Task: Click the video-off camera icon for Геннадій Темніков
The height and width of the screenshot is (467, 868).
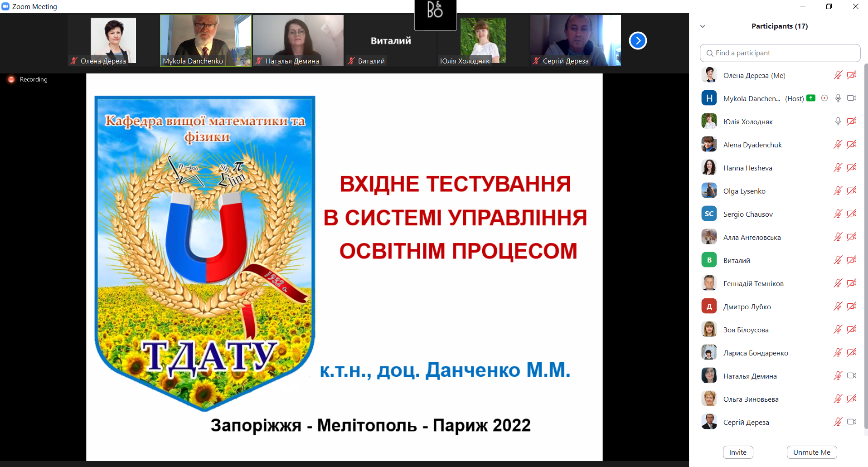Action: tap(852, 283)
